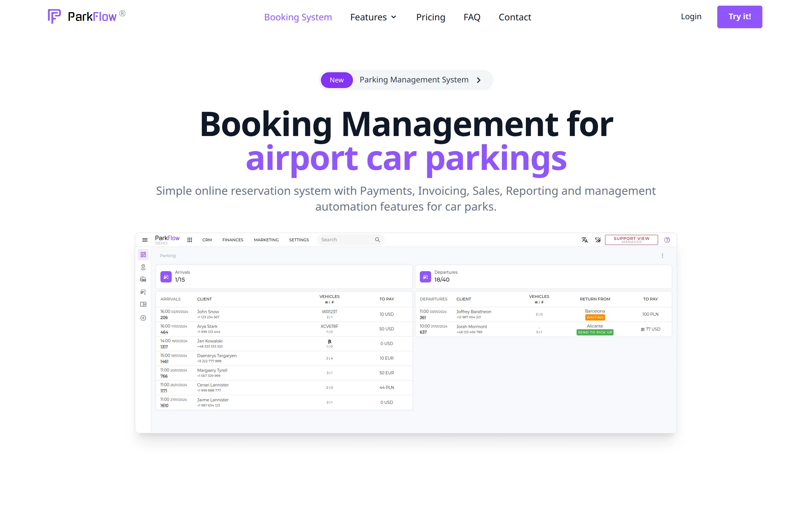Click the SEND TO PICK UP badge
The height and width of the screenshot is (508, 812).
point(595,332)
